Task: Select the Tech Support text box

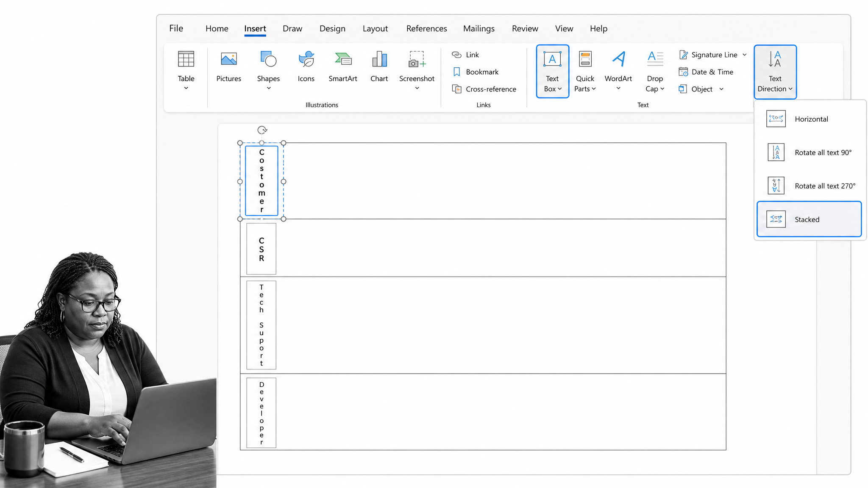Action: (261, 325)
